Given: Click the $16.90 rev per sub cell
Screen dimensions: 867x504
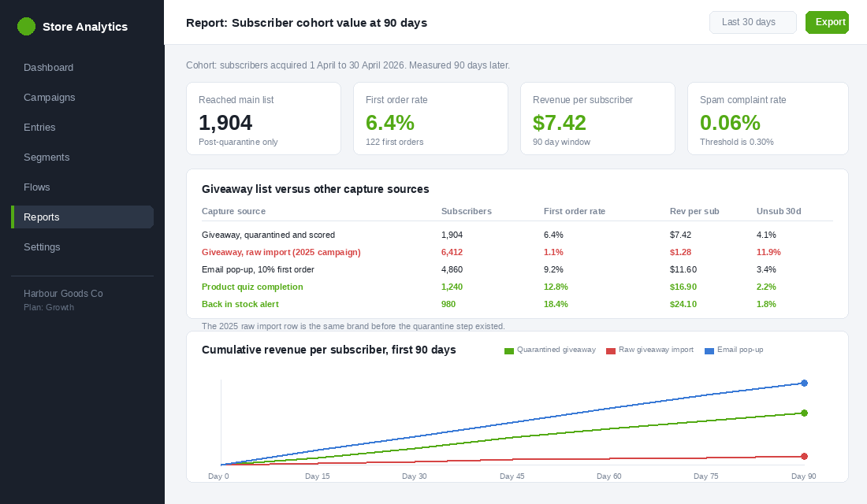Looking at the screenshot, I should [683, 287].
